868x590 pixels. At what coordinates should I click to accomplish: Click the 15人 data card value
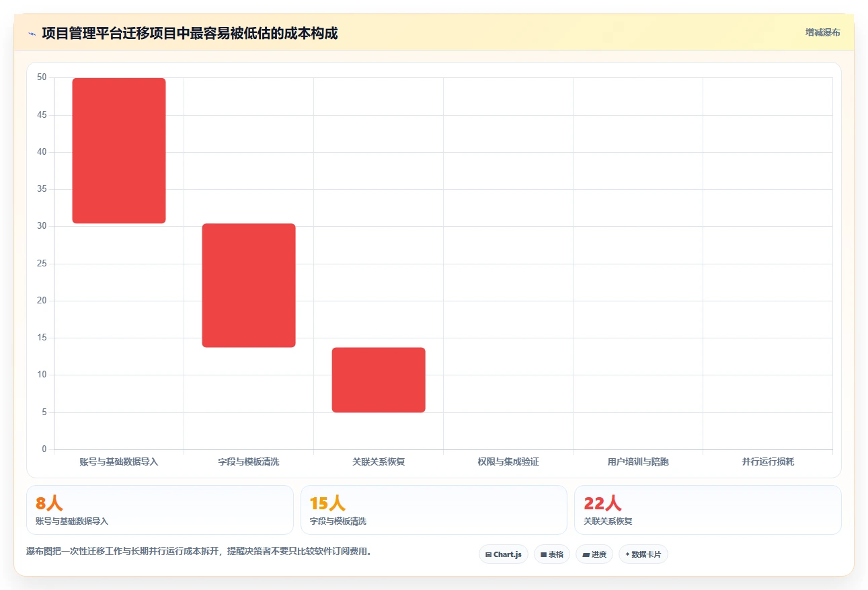point(327,503)
